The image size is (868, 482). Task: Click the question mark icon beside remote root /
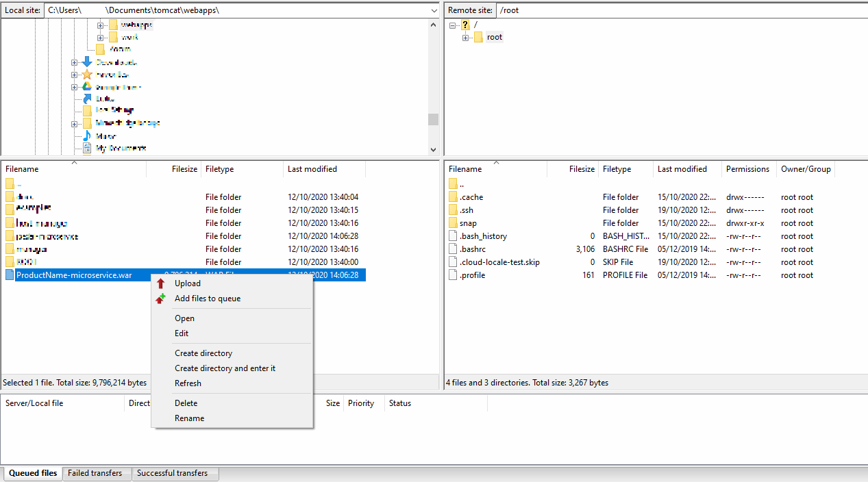(x=464, y=24)
